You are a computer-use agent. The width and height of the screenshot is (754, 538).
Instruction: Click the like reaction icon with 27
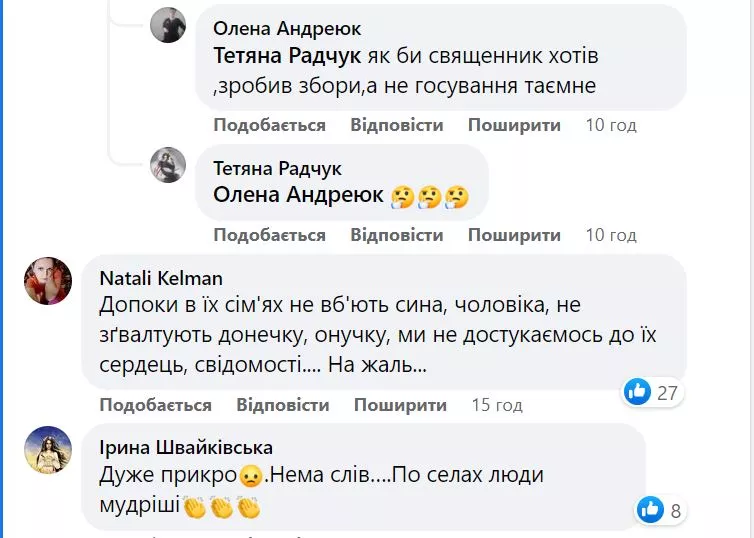637,391
